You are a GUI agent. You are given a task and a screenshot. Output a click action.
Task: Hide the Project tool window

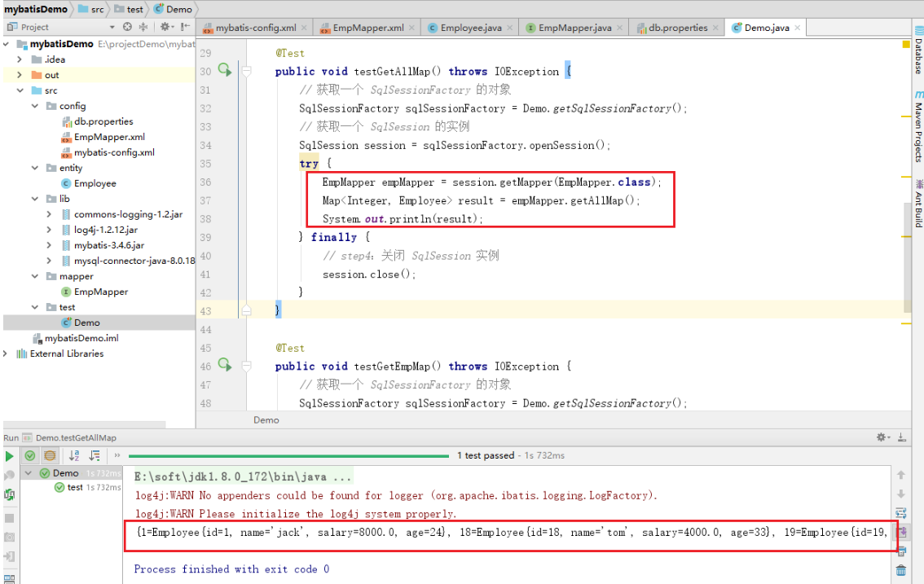click(185, 27)
